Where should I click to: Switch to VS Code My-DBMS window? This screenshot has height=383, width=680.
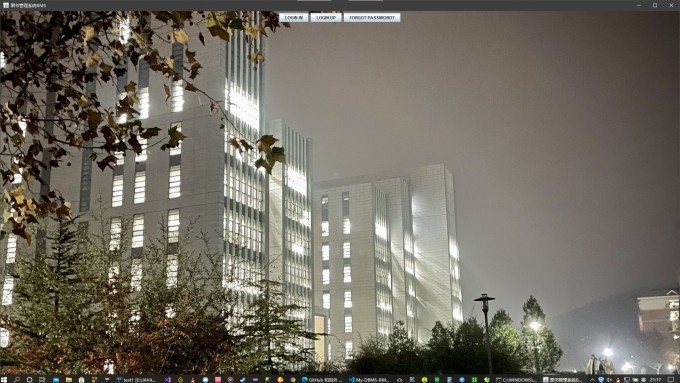tap(369, 380)
